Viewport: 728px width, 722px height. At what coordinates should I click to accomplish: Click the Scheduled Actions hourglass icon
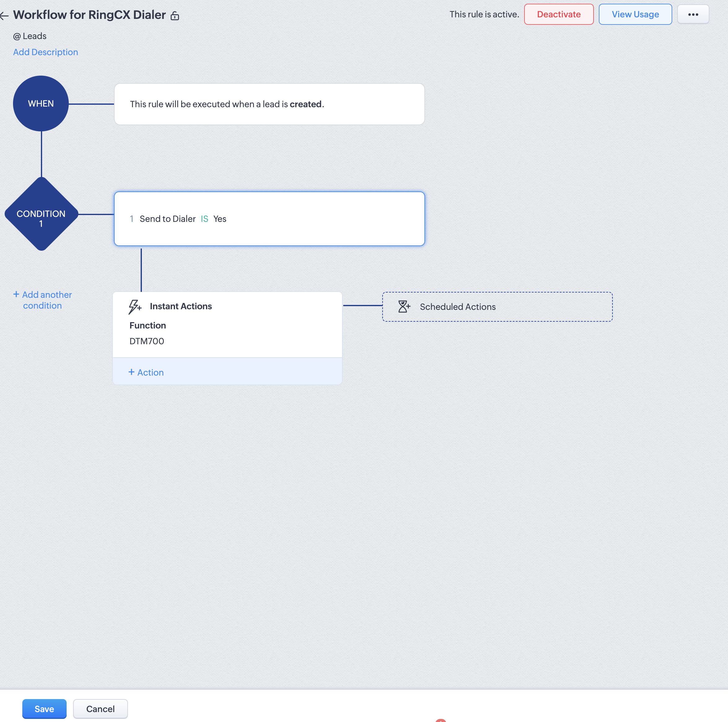404,306
